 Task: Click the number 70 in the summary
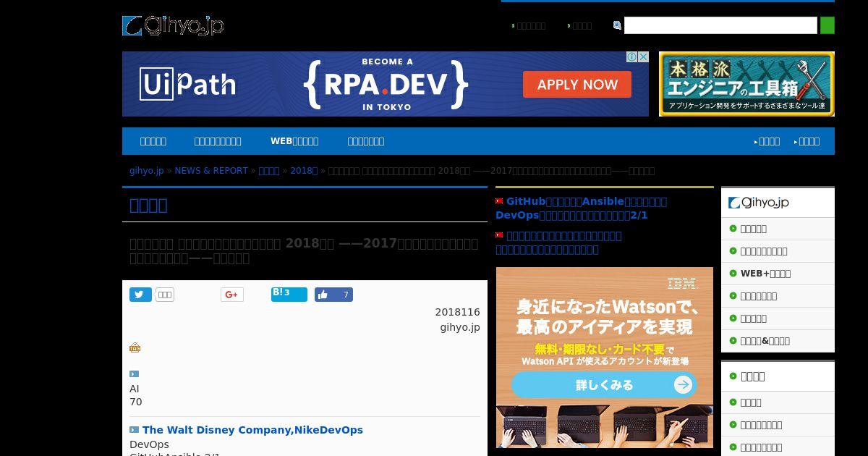(136, 402)
